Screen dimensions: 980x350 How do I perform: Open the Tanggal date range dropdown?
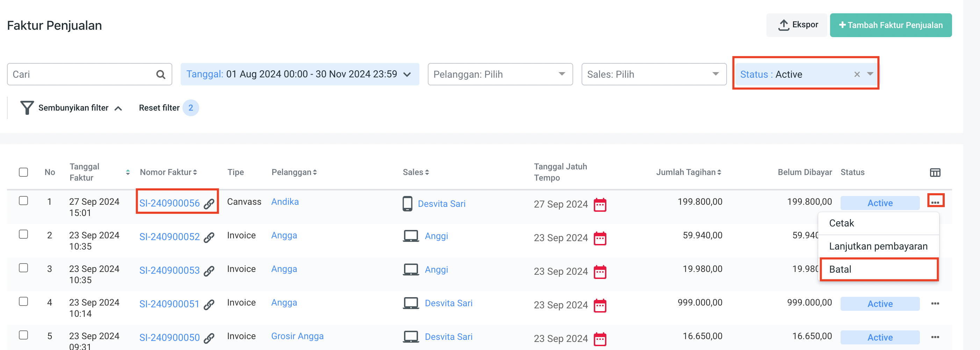[300, 74]
